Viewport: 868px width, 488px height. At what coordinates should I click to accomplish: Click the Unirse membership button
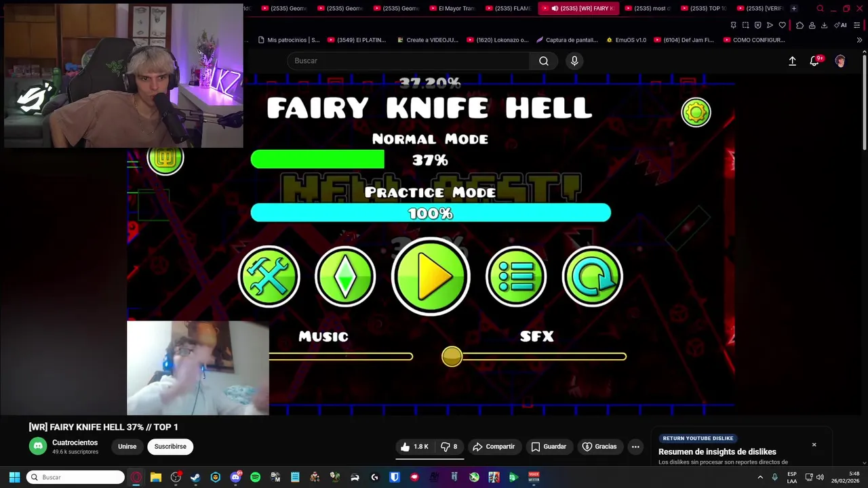(127, 447)
